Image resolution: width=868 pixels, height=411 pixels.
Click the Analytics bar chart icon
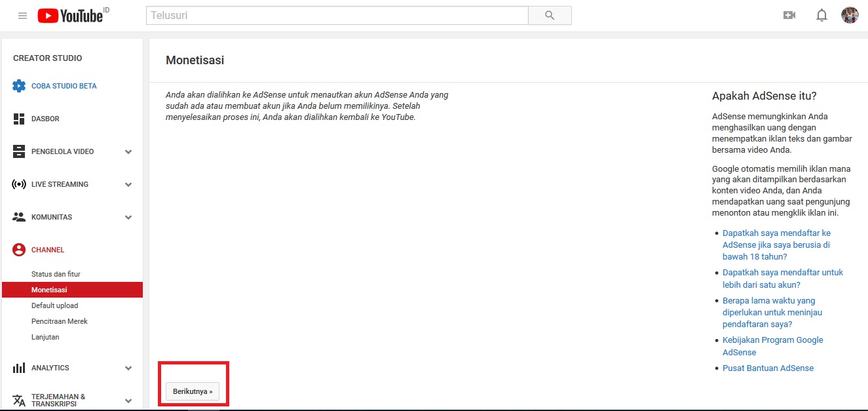tap(19, 368)
